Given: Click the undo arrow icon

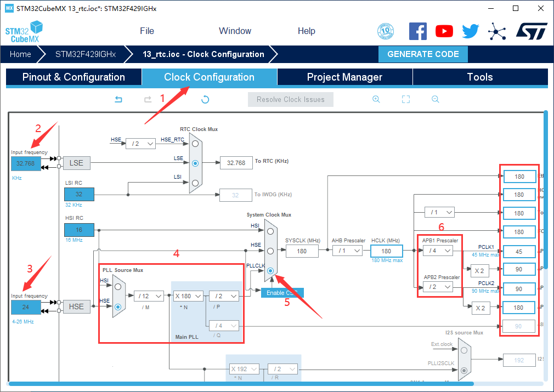Looking at the screenshot, I should 118,99.
